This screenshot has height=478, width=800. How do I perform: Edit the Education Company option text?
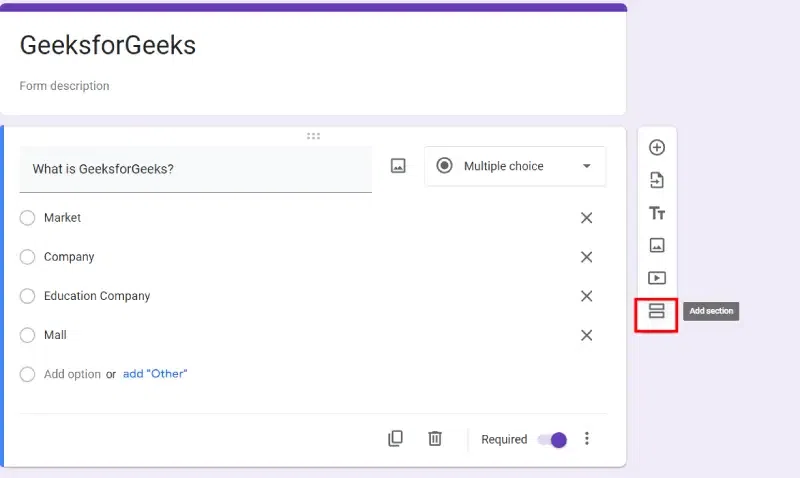pos(97,296)
